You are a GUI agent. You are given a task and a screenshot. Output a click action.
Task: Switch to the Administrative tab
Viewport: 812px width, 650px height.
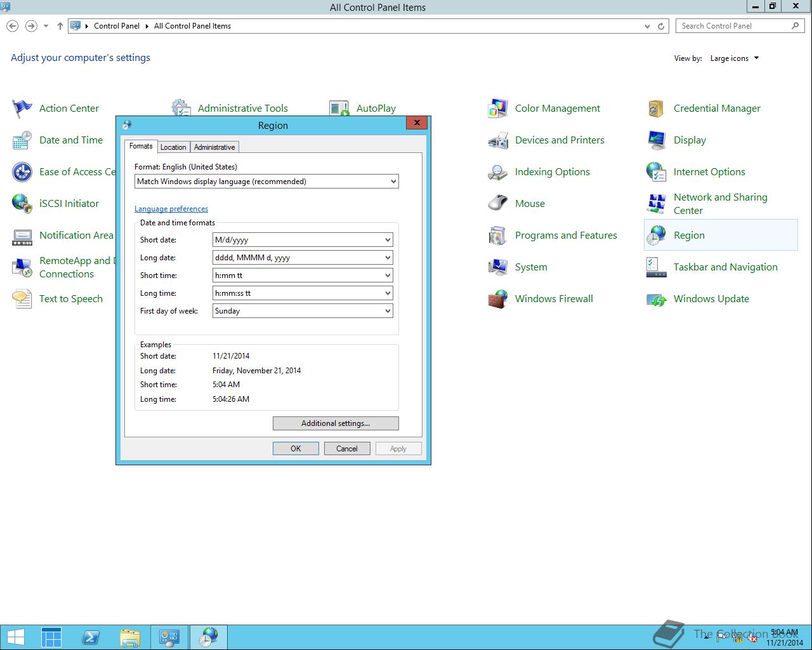(x=214, y=147)
